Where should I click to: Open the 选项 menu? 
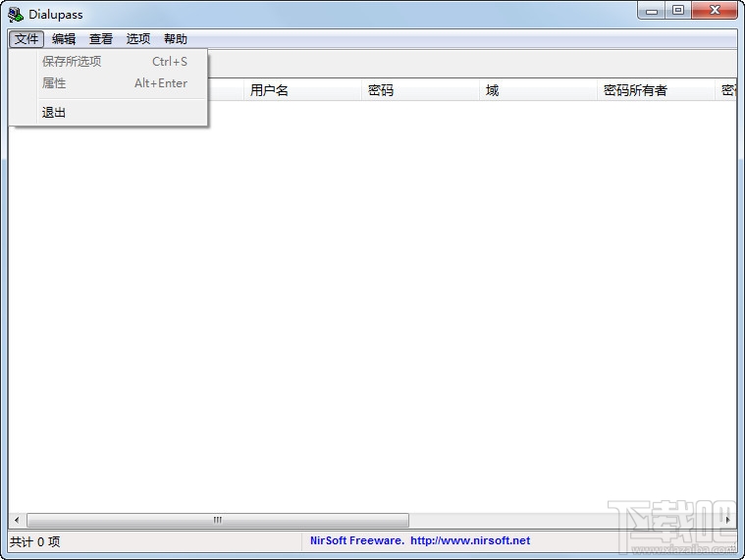pos(138,39)
